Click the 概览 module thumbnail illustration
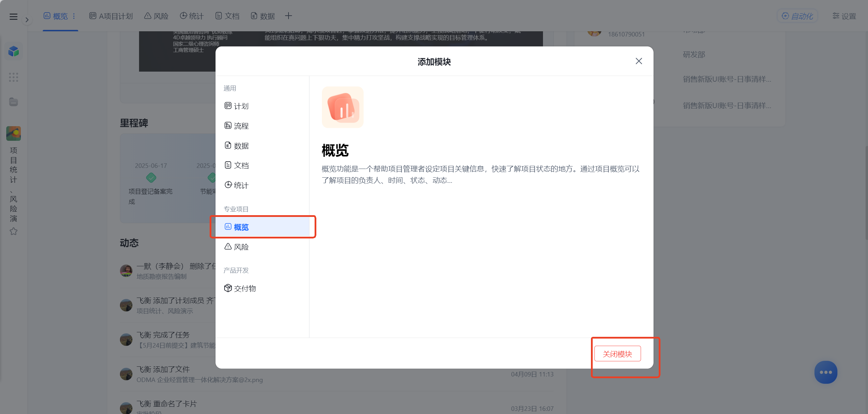Viewport: 868px width, 414px height. coord(342,107)
